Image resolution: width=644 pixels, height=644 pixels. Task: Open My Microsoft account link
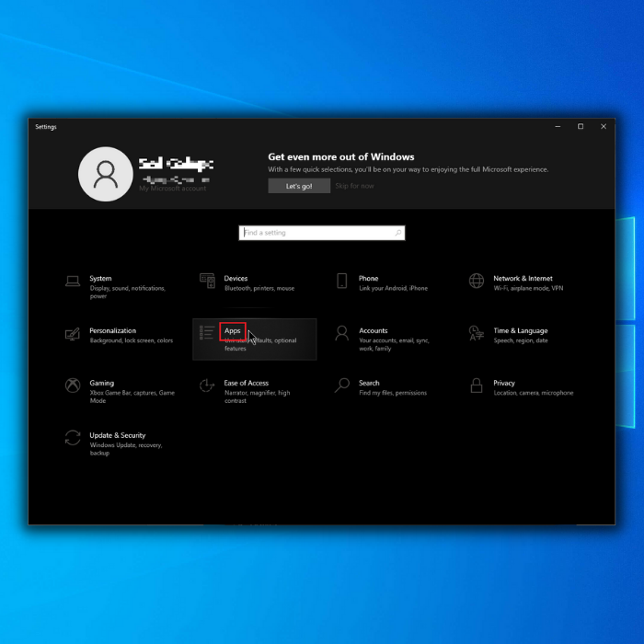click(x=173, y=189)
